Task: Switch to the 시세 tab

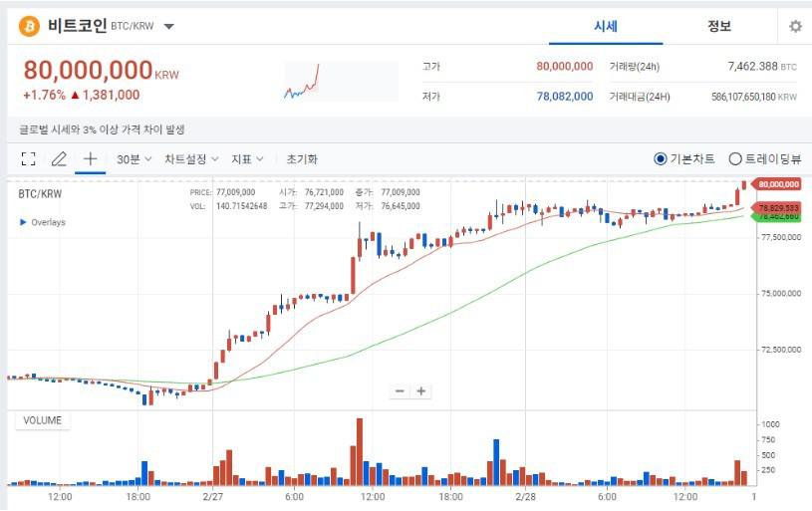Action: [x=606, y=27]
